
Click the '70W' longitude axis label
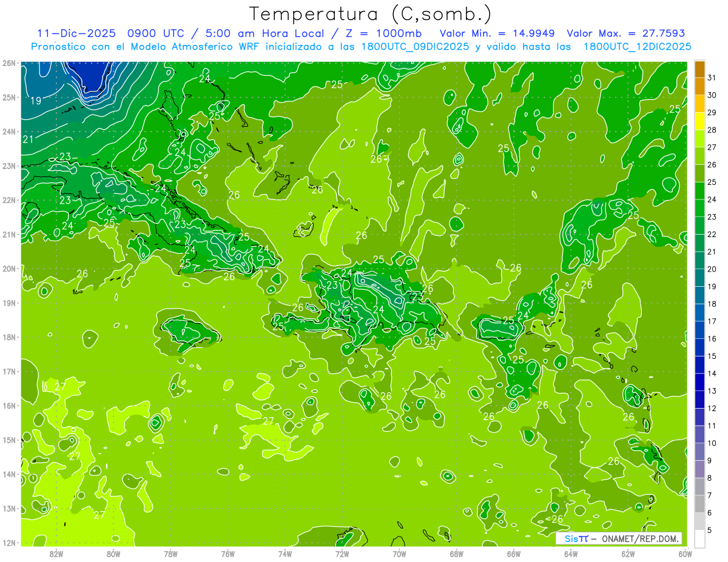point(399,554)
